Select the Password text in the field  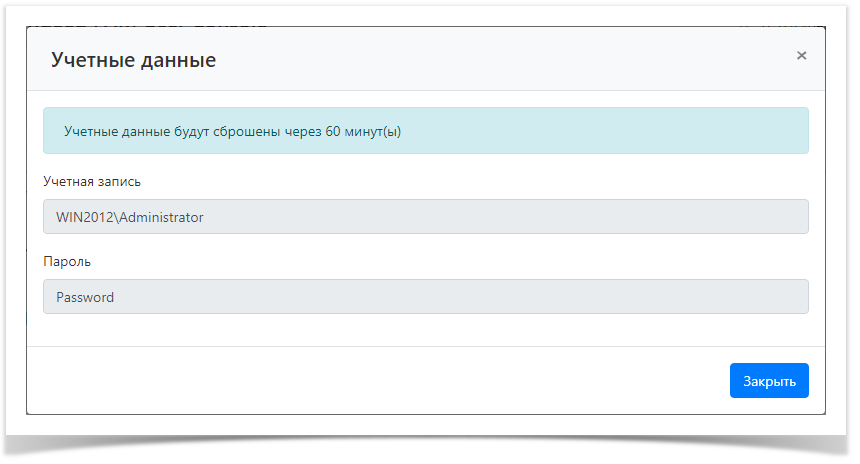click(85, 297)
